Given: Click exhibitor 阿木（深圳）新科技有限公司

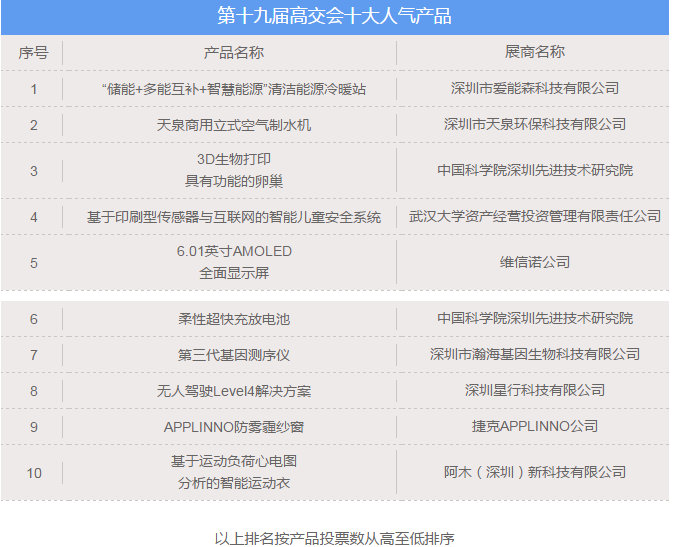Looking at the screenshot, I should coord(535,473).
